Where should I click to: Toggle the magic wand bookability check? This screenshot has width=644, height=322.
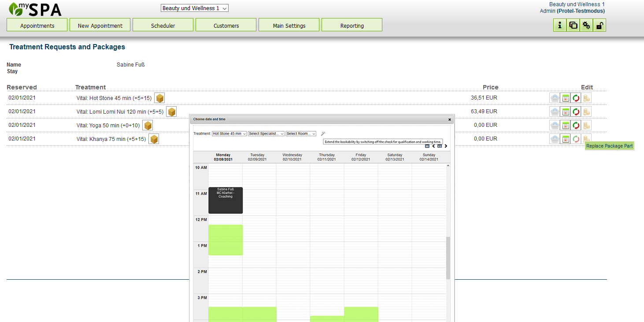tap(323, 133)
